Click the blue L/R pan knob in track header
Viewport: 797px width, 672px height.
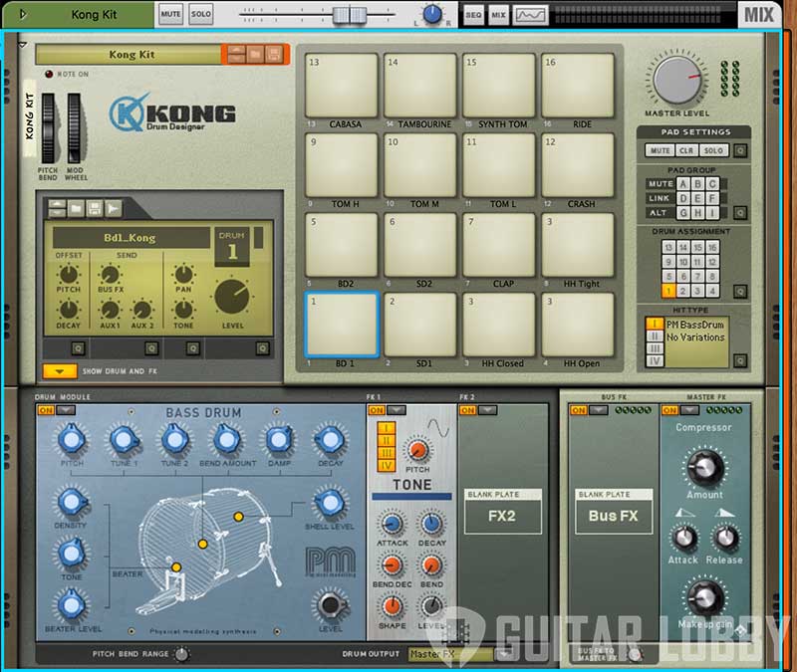(x=432, y=14)
